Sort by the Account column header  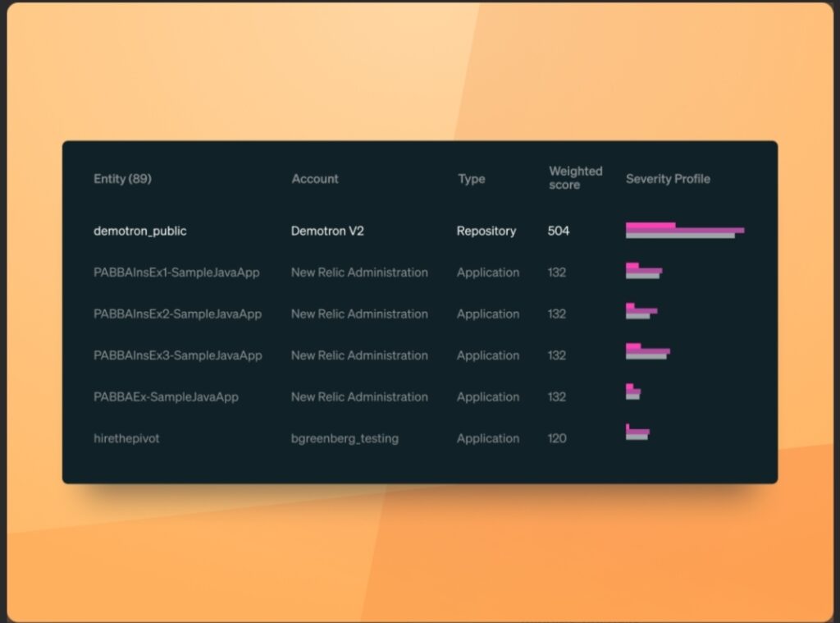315,179
